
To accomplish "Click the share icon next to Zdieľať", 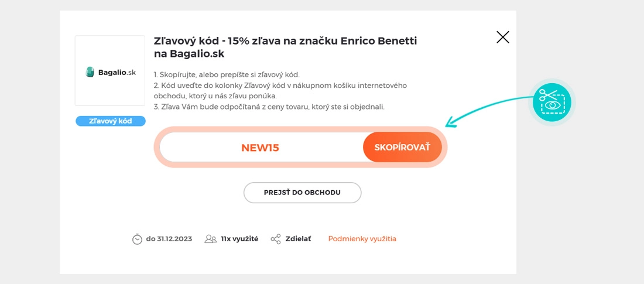I will (276, 239).
